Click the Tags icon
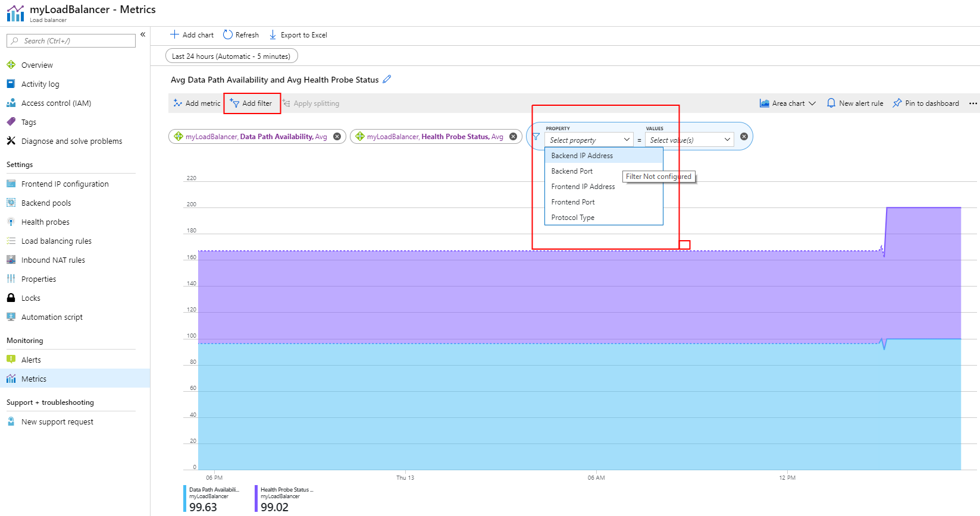 tap(11, 122)
